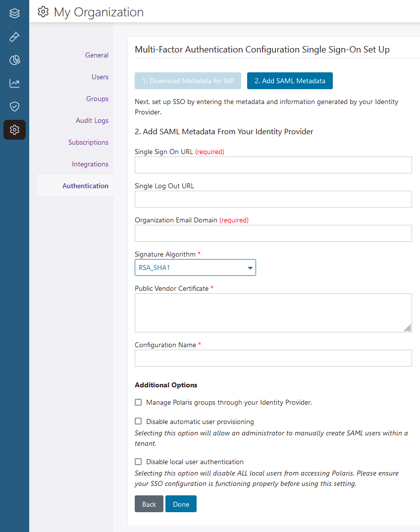Check Disable automatic user provisioning
420x532 pixels.
138,421
